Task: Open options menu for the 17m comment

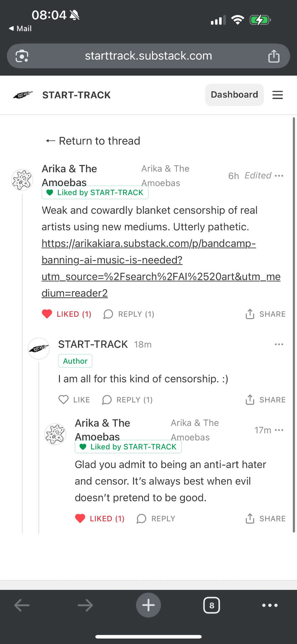Action: click(x=279, y=430)
